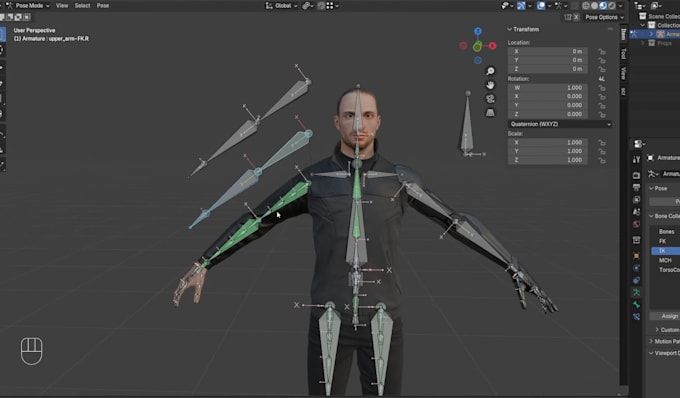The width and height of the screenshot is (680, 398).
Task: Click the Location Y value field
Action: [x=548, y=60]
